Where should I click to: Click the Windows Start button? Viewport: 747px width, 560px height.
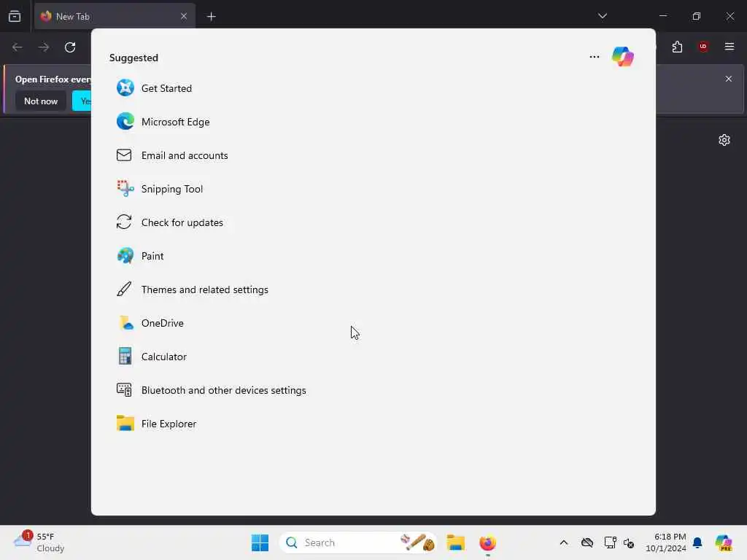(260, 542)
